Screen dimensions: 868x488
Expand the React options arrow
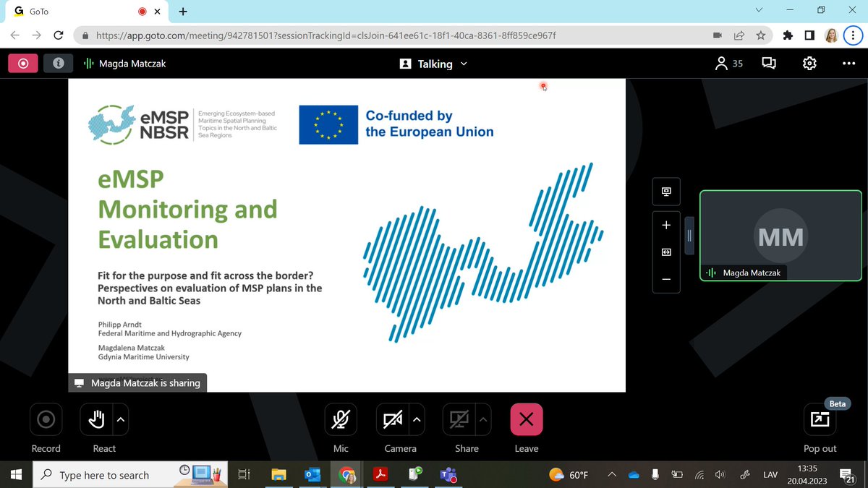121,419
